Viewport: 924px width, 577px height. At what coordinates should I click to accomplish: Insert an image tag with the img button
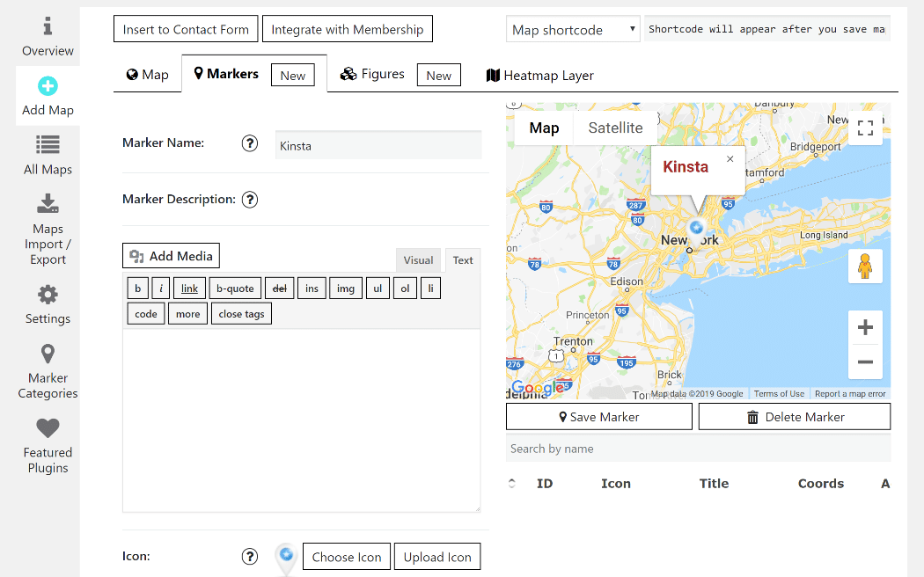tap(347, 288)
